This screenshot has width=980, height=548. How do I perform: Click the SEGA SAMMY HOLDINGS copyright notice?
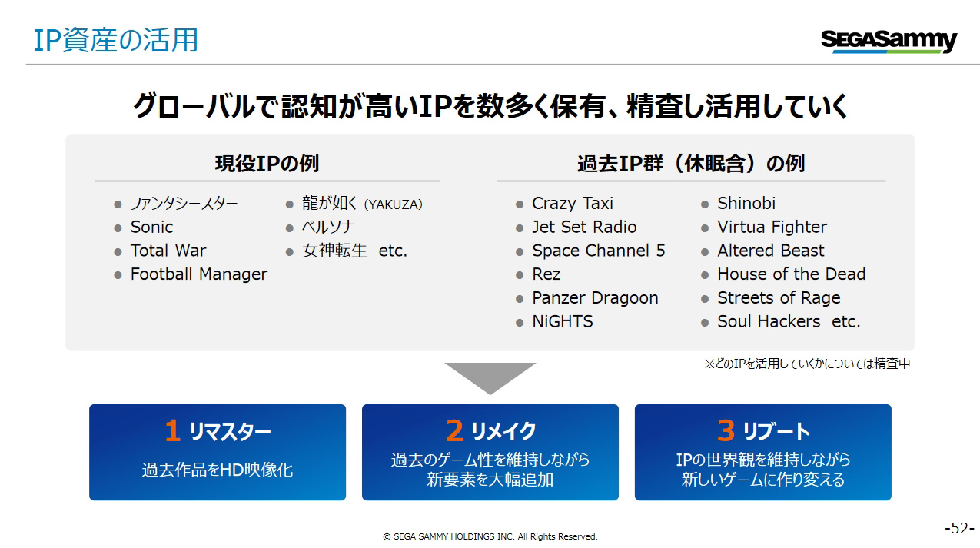pos(490,536)
